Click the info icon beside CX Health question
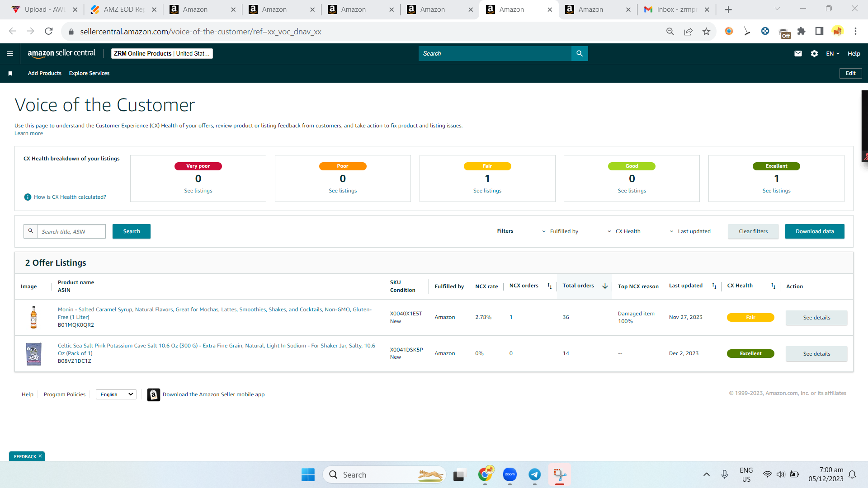 point(28,197)
